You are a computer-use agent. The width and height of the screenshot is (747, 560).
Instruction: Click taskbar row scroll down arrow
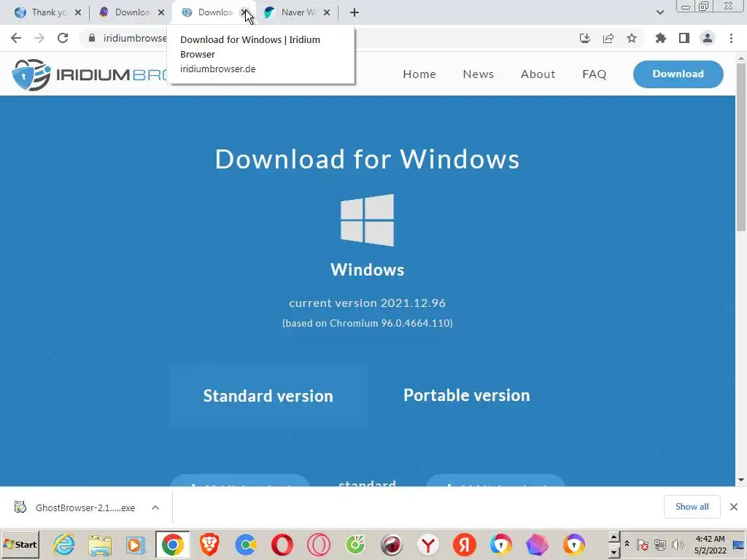click(x=614, y=553)
